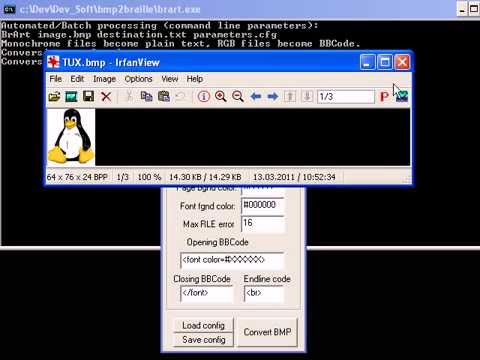
Task: Minimize the IrfanView window
Action: tap(367, 62)
